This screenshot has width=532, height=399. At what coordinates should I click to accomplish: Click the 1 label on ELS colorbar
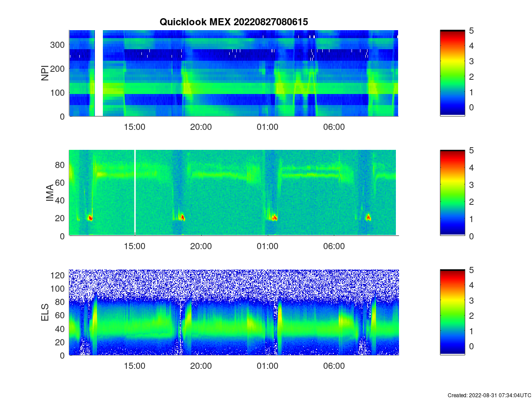pos(472,331)
